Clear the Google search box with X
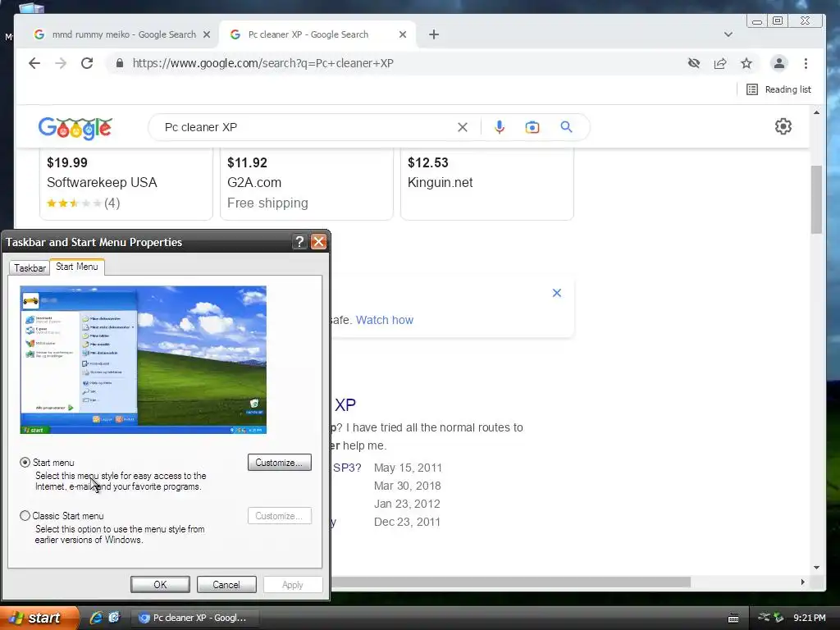This screenshot has height=630, width=840. click(x=463, y=127)
